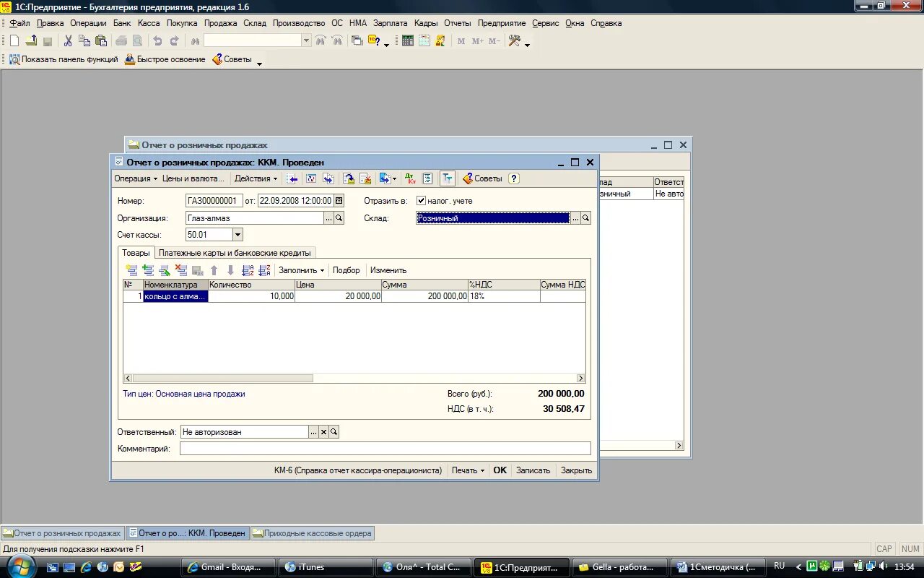The height and width of the screenshot is (578, 924).
Task: Click the Sort descending Z-A icon
Action: [x=264, y=270]
